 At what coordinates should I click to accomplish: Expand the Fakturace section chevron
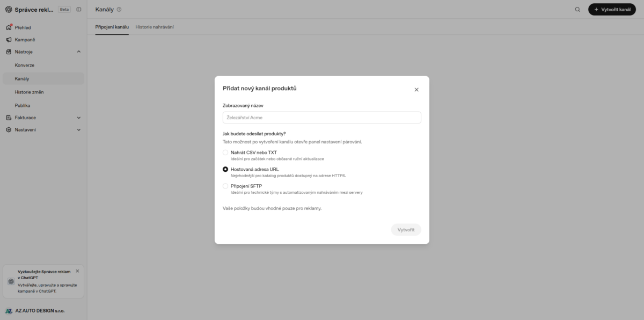click(x=79, y=118)
